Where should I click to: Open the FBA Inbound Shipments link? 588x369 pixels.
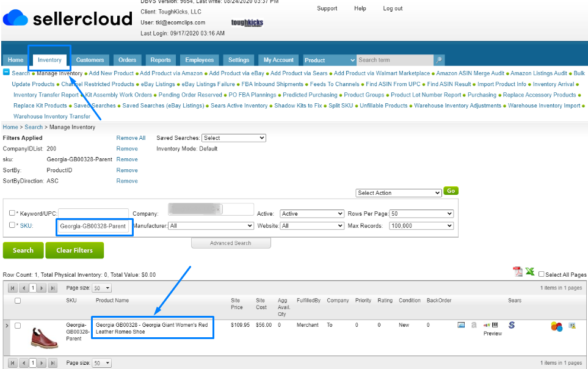pos(272,84)
